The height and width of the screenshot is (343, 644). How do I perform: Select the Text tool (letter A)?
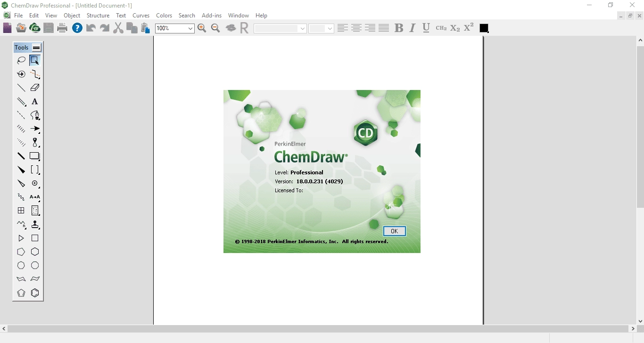pos(35,101)
